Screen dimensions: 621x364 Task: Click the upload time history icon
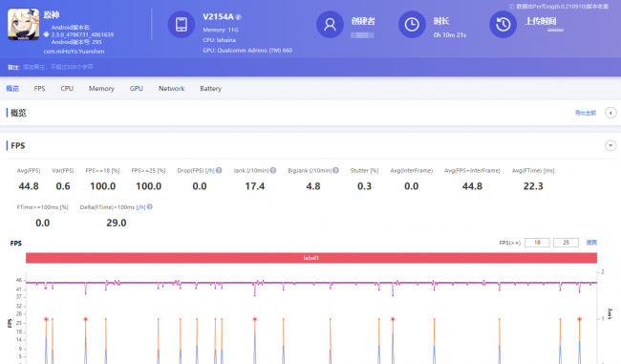coord(503,25)
